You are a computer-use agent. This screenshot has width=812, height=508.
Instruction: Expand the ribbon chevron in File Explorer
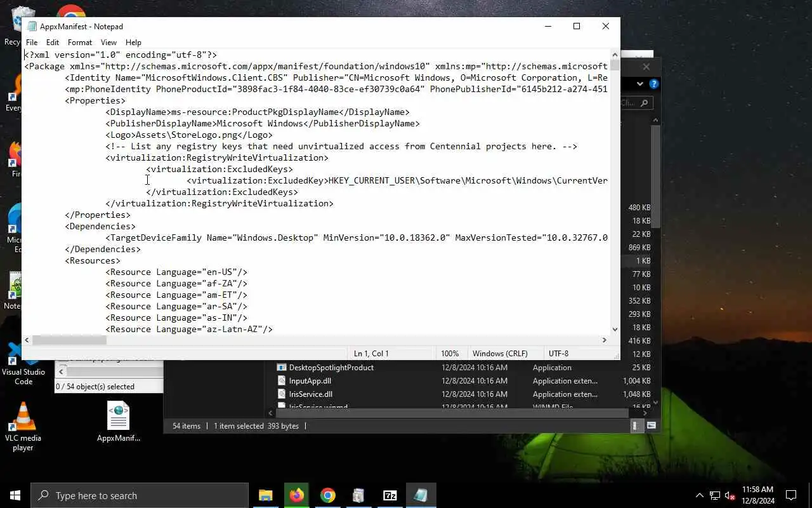(x=640, y=84)
